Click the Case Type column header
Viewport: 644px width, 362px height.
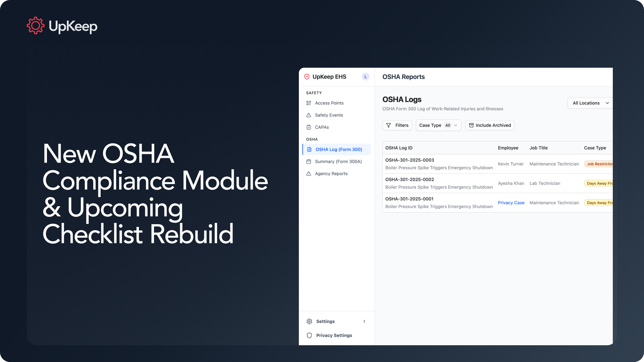click(595, 148)
